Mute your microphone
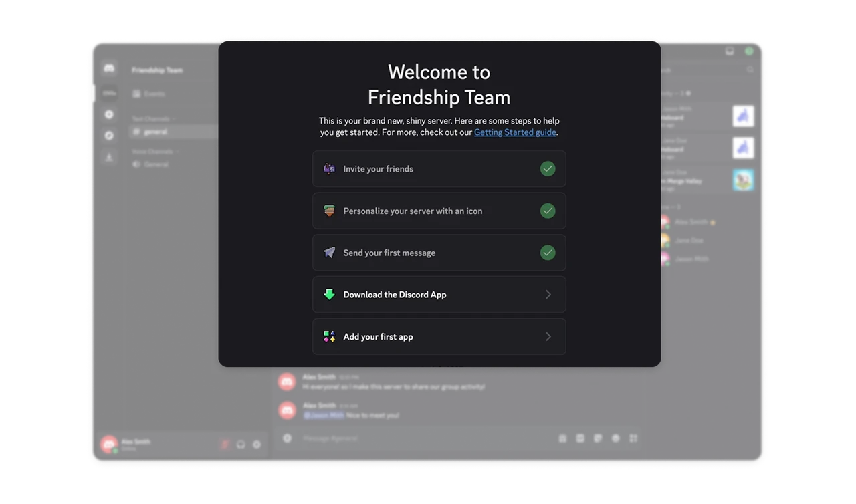This screenshot has height=504, width=856. coord(225,444)
